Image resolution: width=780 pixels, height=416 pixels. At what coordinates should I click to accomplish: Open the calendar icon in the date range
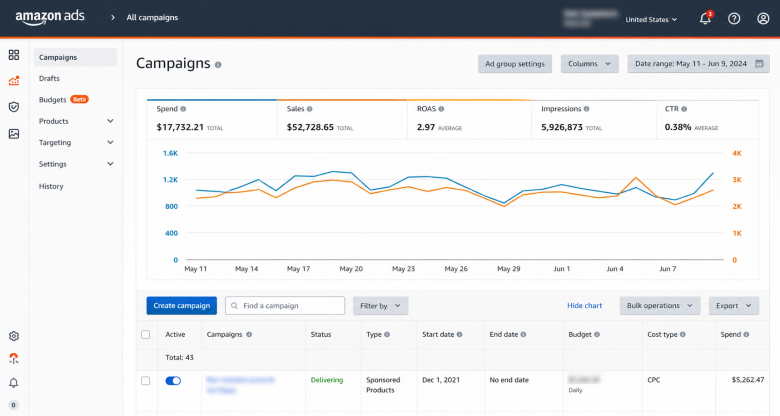pos(759,64)
